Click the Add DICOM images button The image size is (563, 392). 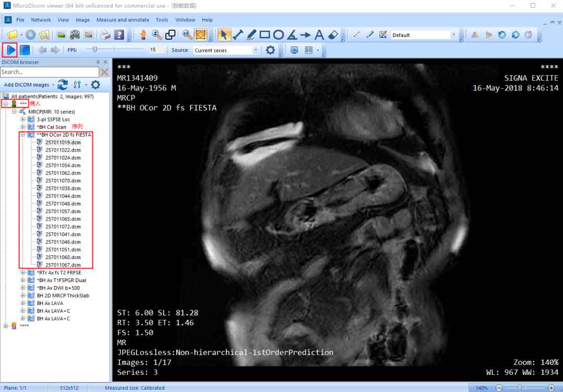pyautogui.click(x=27, y=84)
